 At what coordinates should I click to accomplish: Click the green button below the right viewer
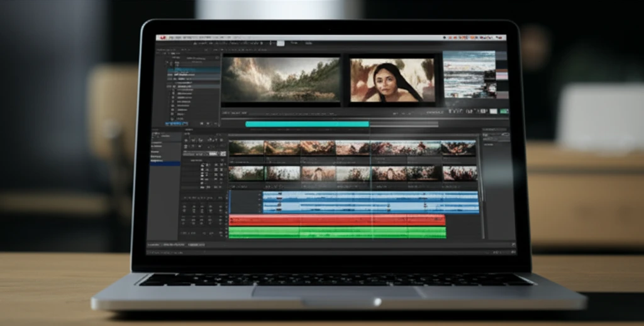504,111
